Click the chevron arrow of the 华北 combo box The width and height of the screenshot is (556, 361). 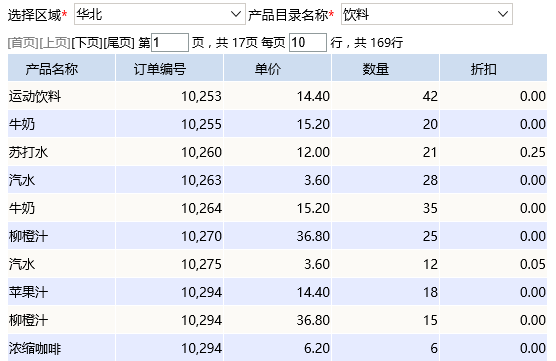(235, 14)
